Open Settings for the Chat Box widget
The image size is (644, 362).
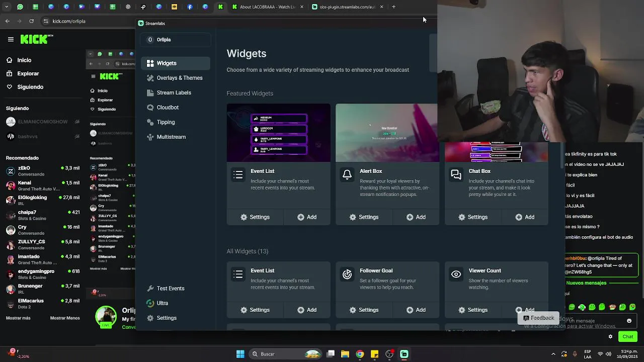coord(473,217)
